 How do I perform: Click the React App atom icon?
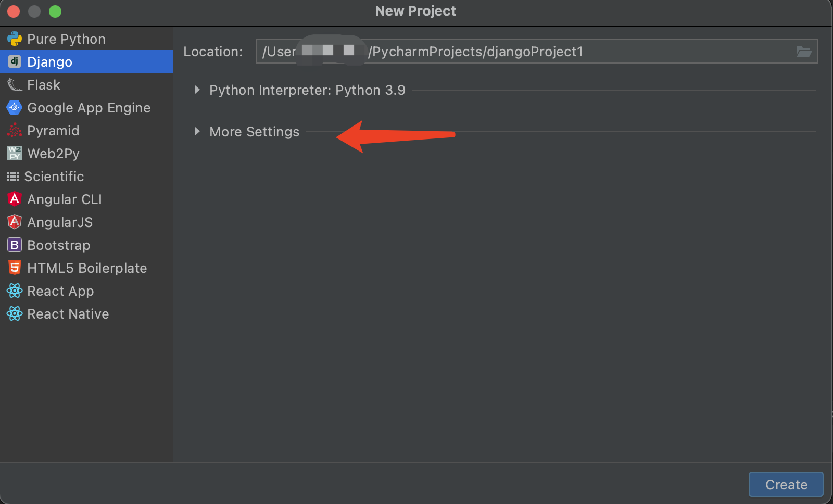click(x=15, y=291)
